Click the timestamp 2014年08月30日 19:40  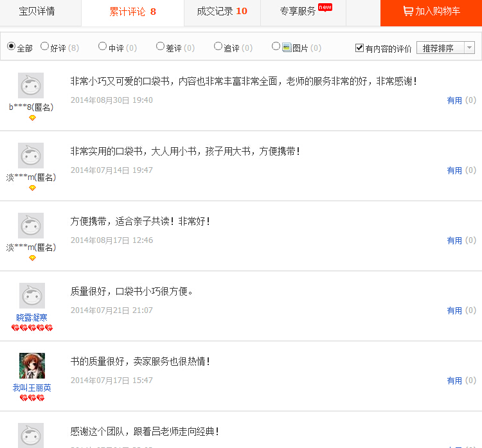pyautogui.click(x=112, y=100)
